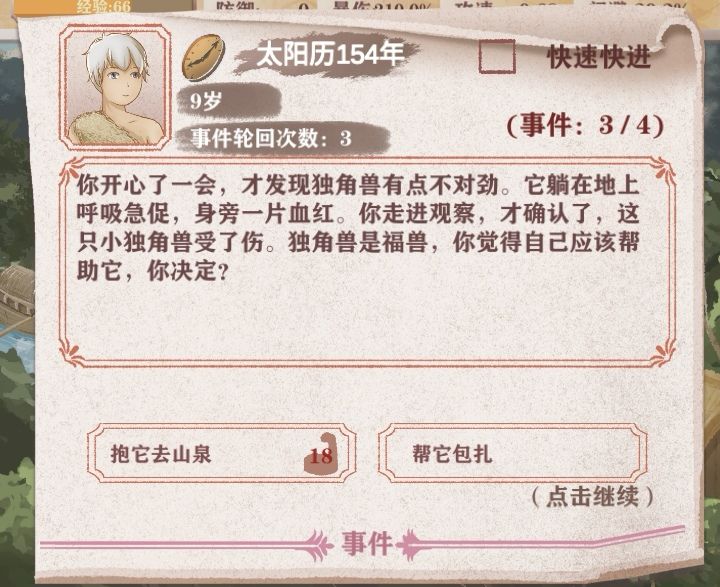This screenshot has width=720, height=587.
Task: Click the 太阳历154年 date banner
Action: [329, 55]
